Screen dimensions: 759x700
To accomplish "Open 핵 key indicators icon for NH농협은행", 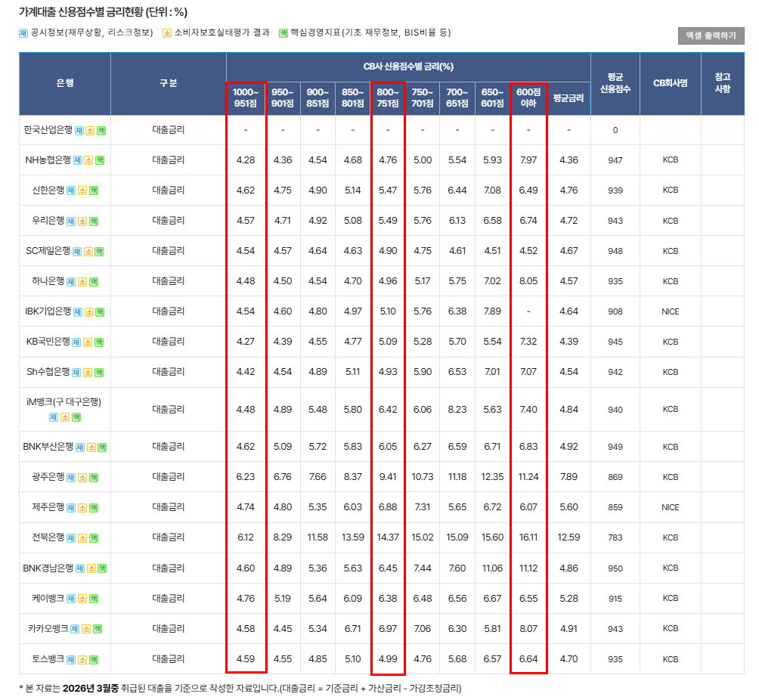I will click(x=100, y=160).
